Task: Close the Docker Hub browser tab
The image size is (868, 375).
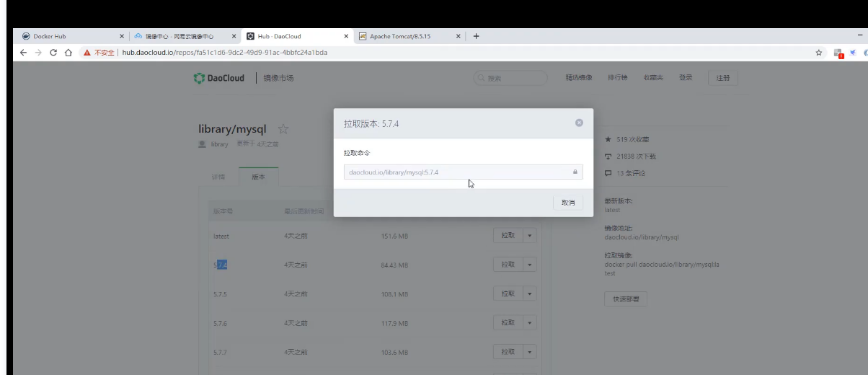Action: 121,36
